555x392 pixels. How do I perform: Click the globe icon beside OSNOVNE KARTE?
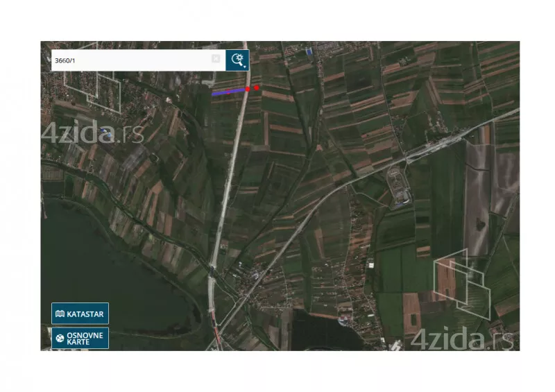coord(60,339)
